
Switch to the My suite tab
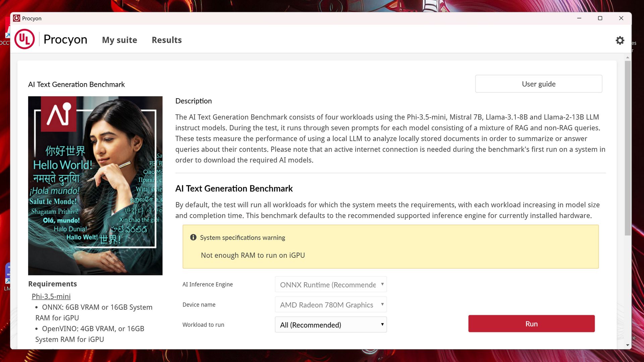119,40
